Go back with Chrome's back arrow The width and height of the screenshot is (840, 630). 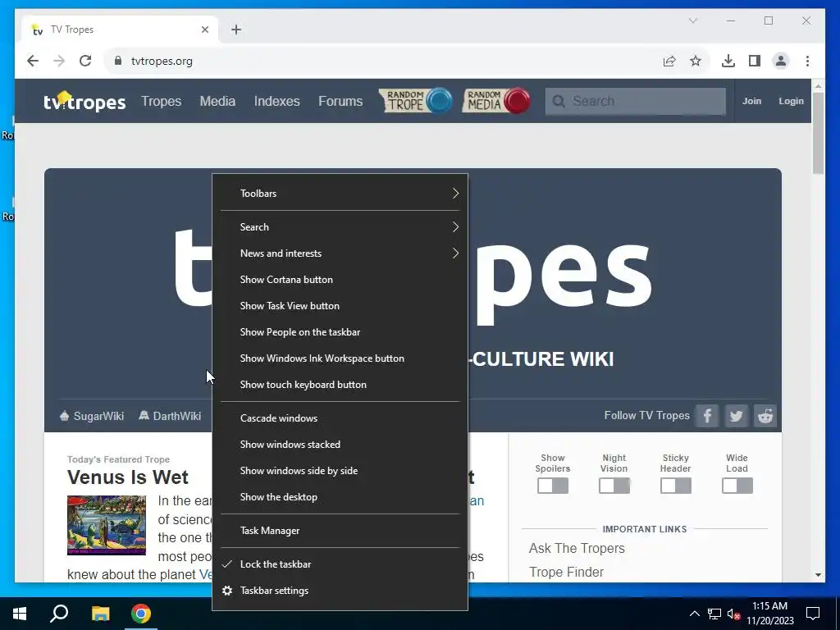[33, 61]
